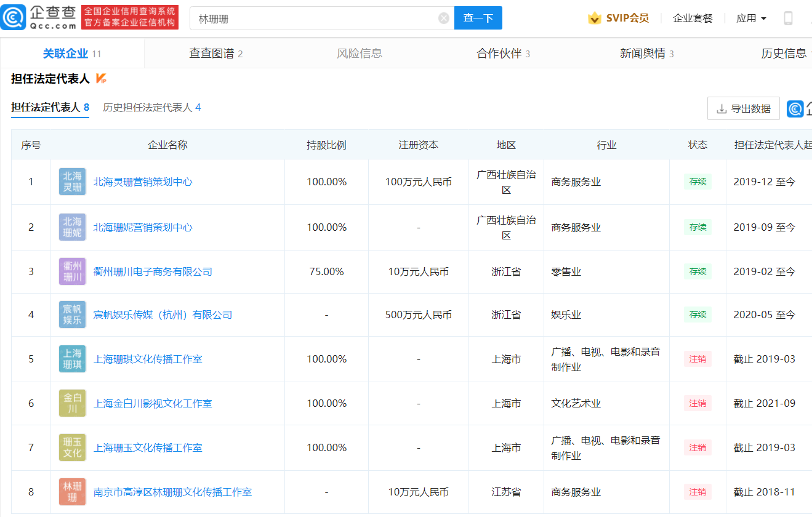Switch to the 新闻舆情 tab
The image size is (812, 517).
[x=647, y=54]
